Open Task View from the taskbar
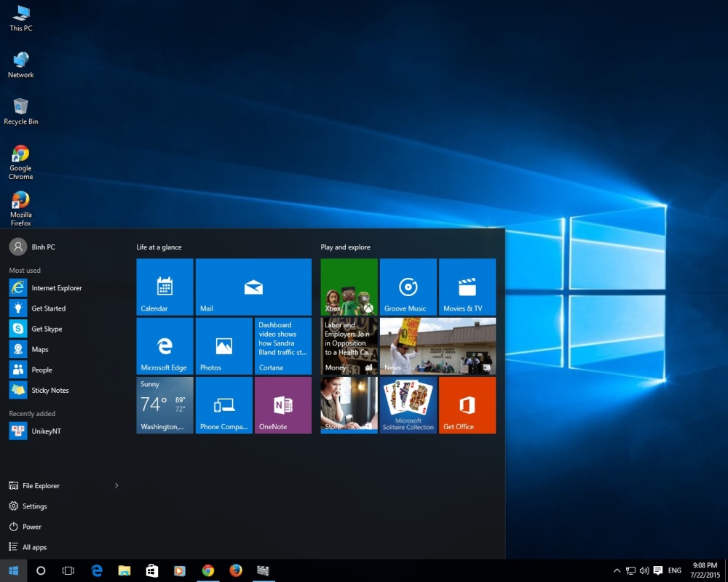 (x=68, y=571)
